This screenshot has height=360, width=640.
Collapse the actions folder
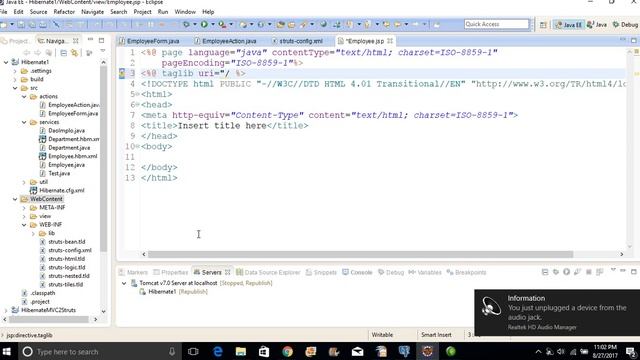[x=24, y=96]
